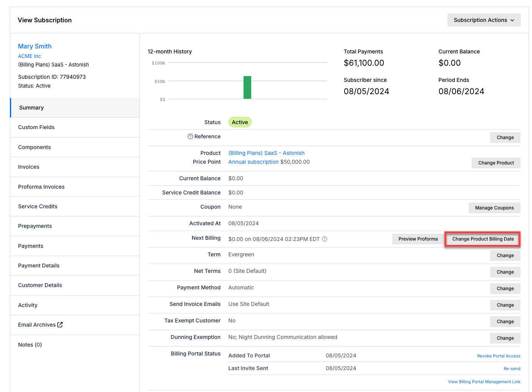
Task: Go to Prepayments section
Action: (75, 226)
